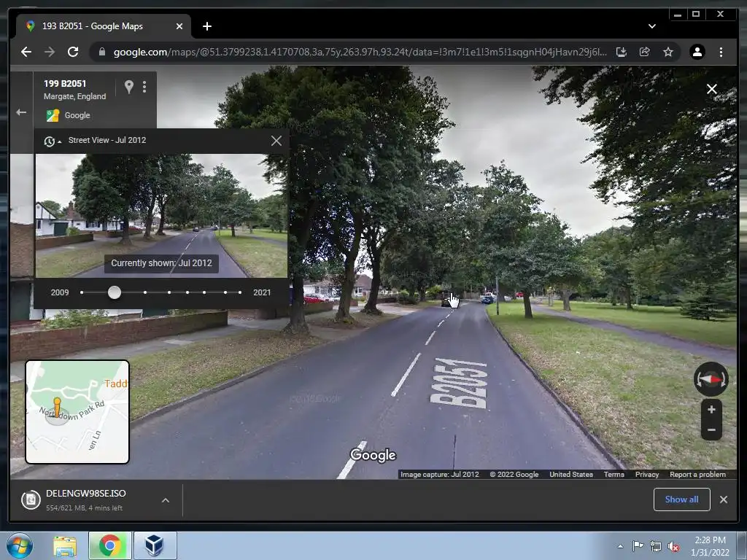Open the Privacy link
This screenshot has width=747, height=560.
647,474
